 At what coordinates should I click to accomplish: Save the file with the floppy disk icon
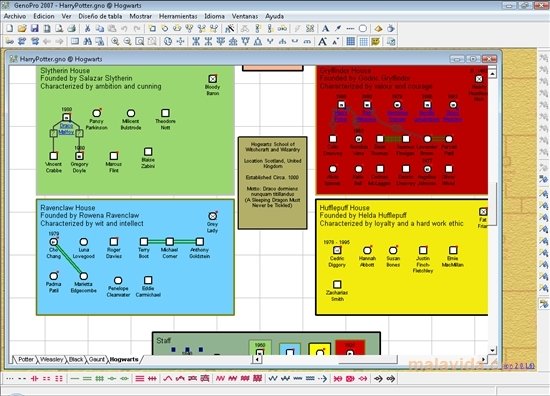[34, 28]
